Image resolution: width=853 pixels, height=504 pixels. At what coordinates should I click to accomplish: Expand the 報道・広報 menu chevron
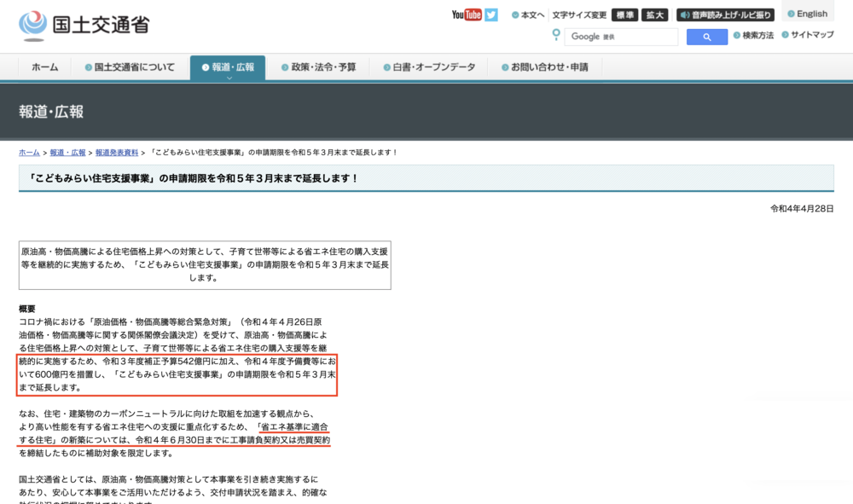pos(229,78)
